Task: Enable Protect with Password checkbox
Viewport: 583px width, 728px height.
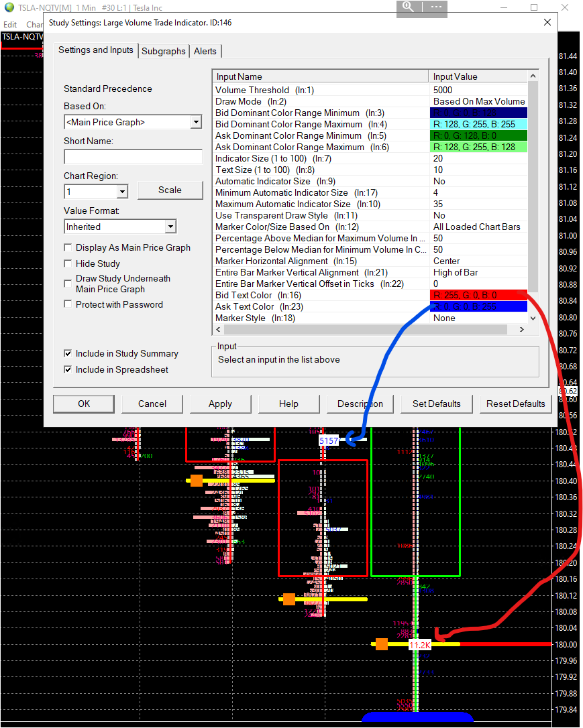Action: [68, 304]
